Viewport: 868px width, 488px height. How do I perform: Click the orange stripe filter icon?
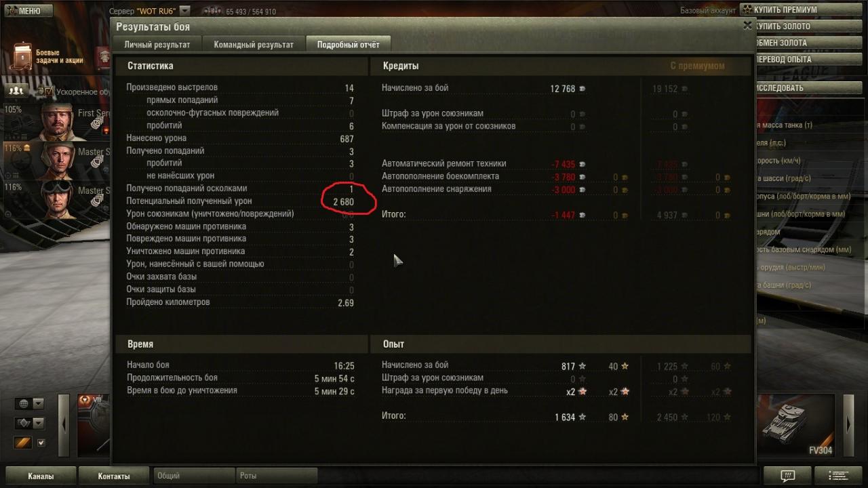24,443
